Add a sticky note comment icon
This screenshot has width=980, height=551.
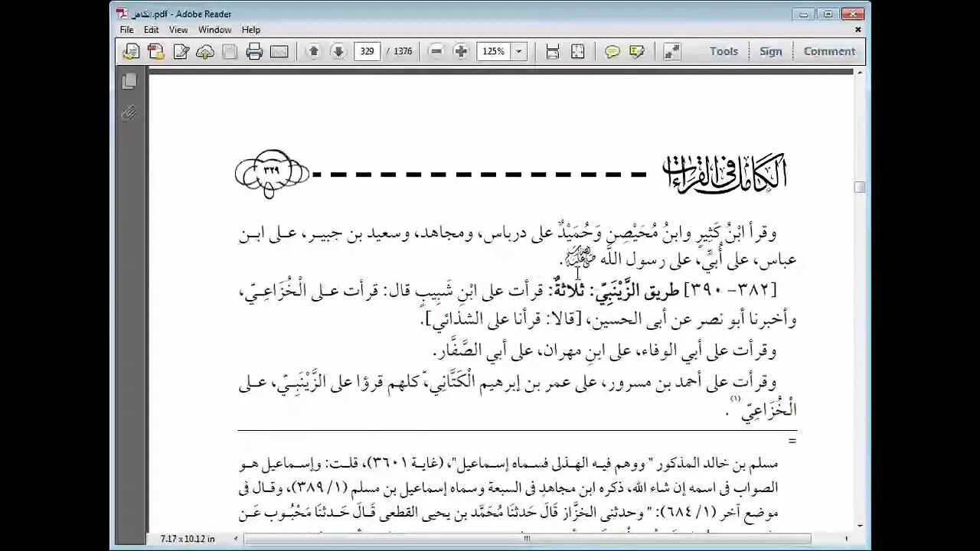point(612,51)
